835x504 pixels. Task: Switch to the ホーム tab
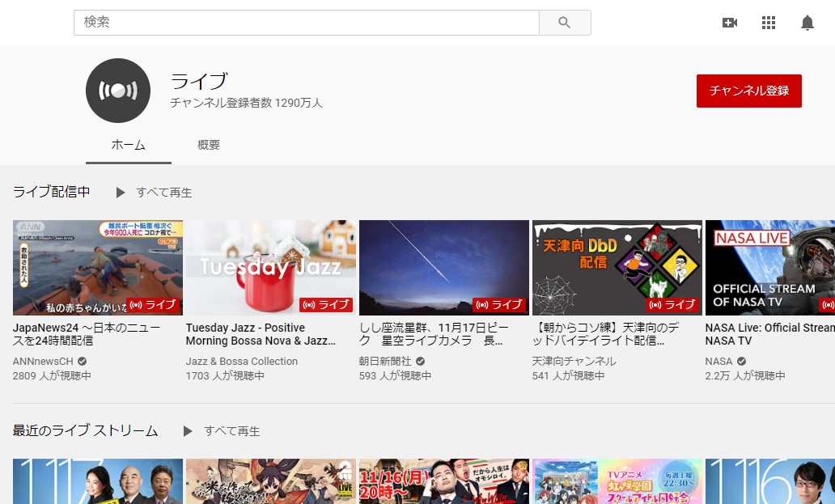tap(128, 145)
